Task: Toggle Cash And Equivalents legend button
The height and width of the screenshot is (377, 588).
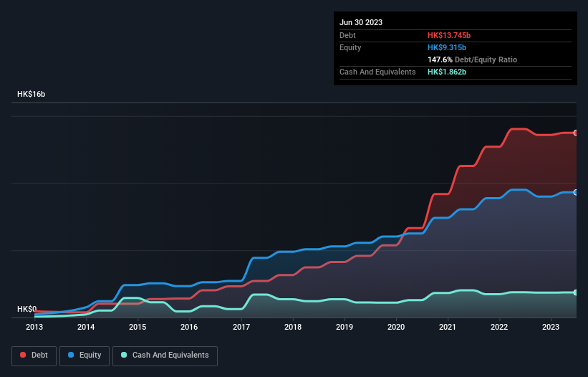Action: pos(165,355)
